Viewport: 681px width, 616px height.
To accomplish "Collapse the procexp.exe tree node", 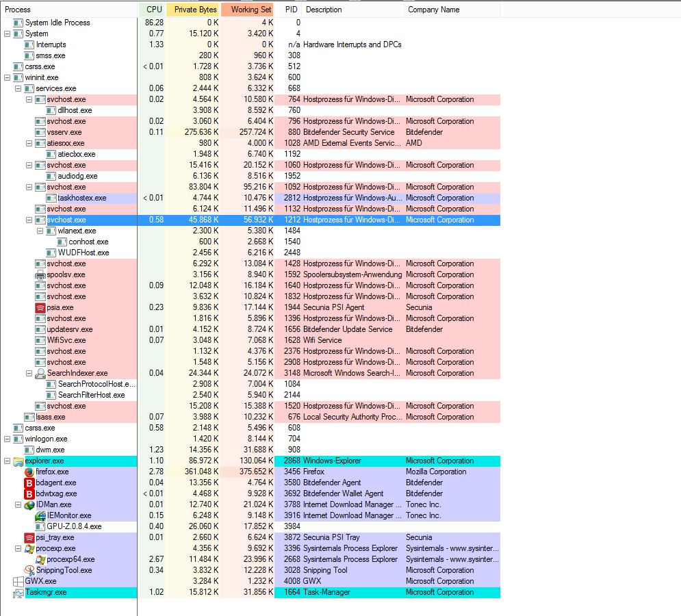I will (x=18, y=549).
